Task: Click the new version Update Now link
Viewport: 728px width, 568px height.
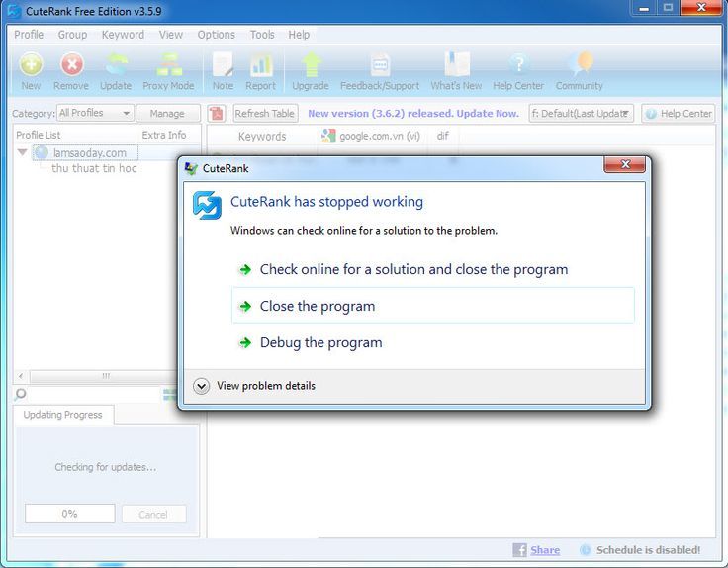Action: 413,114
